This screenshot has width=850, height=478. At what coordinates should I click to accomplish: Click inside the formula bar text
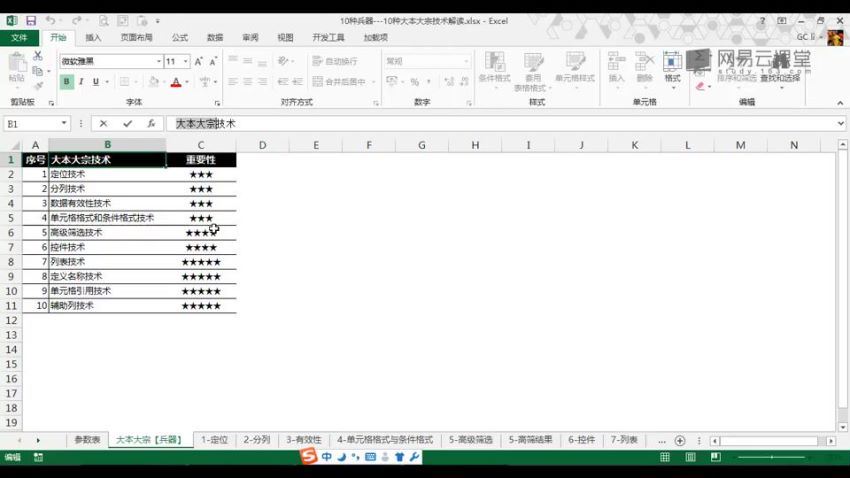205,124
